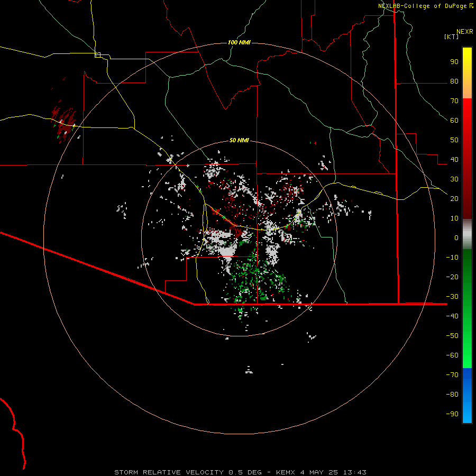Click the -60 value on the velocity scale

point(452,355)
